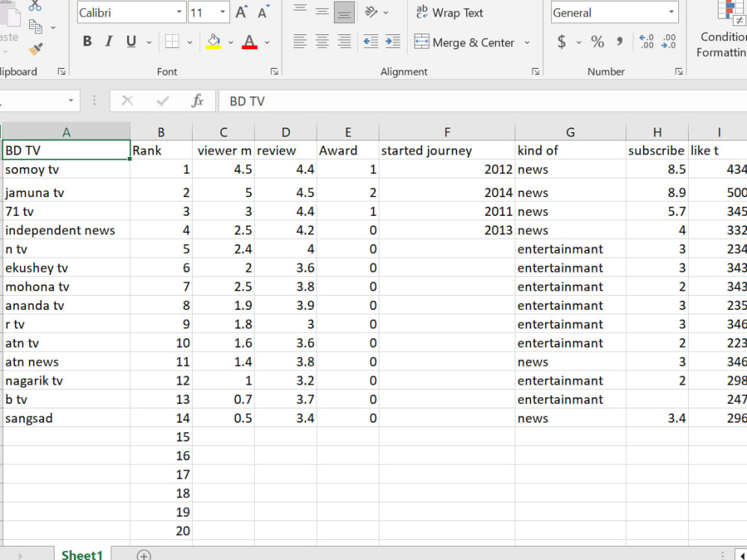The image size is (747, 560).
Task: Toggle Italic formatting
Action: point(109,42)
